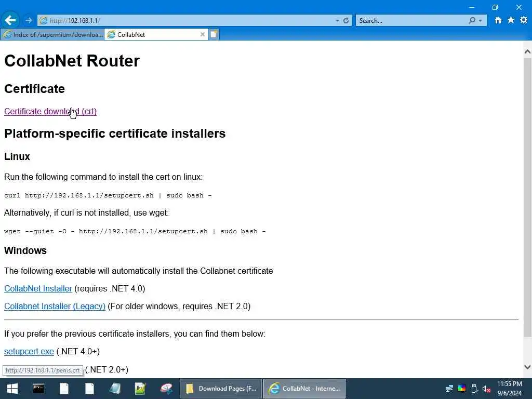The height and width of the screenshot is (399, 532).
Task: Go back using the browser Back arrow
Action: (10, 20)
